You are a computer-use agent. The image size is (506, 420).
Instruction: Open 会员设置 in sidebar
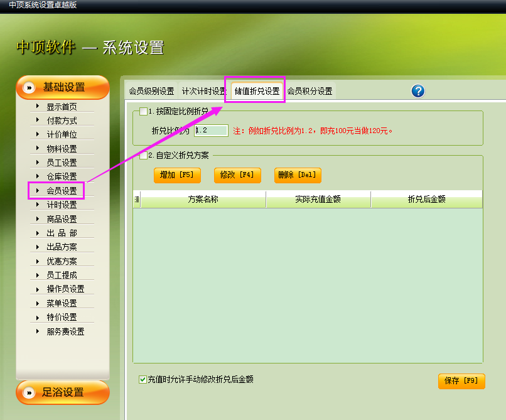62,190
